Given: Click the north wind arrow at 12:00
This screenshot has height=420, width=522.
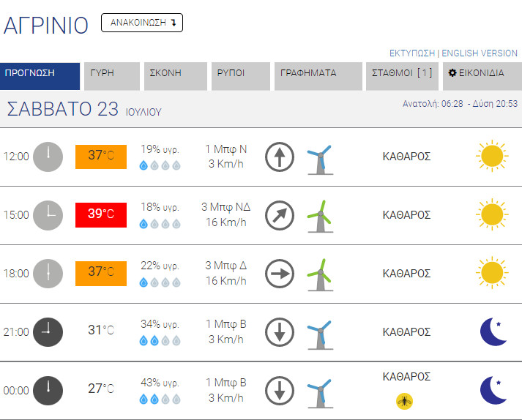Looking at the screenshot, I should point(279,157).
